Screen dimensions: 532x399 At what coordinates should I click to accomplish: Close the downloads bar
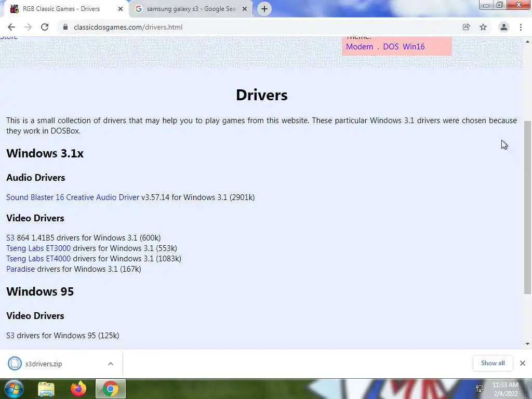point(523,363)
